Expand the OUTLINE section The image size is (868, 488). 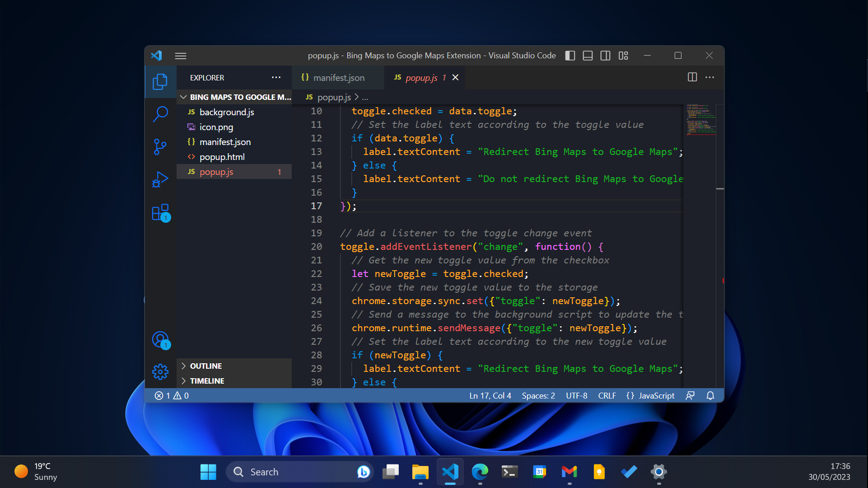click(x=206, y=366)
